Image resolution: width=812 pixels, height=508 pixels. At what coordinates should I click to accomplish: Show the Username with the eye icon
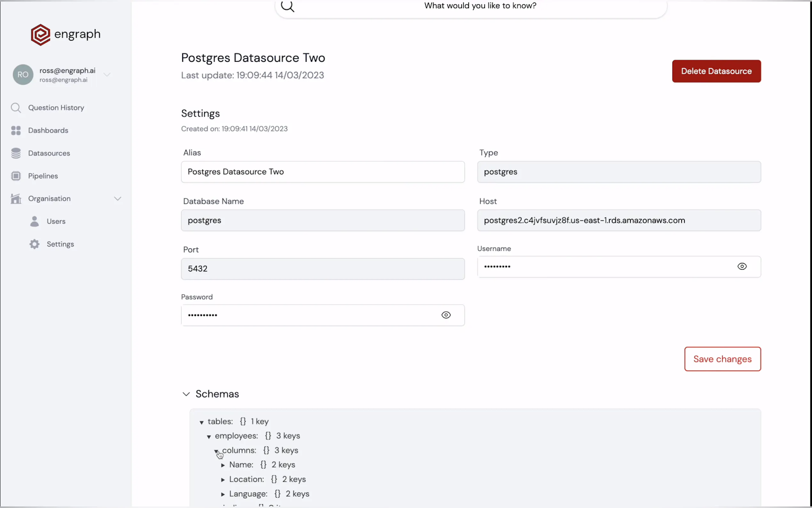coord(742,266)
